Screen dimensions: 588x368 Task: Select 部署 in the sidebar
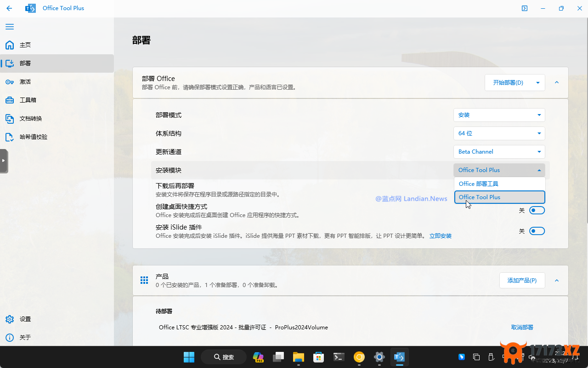click(57, 63)
